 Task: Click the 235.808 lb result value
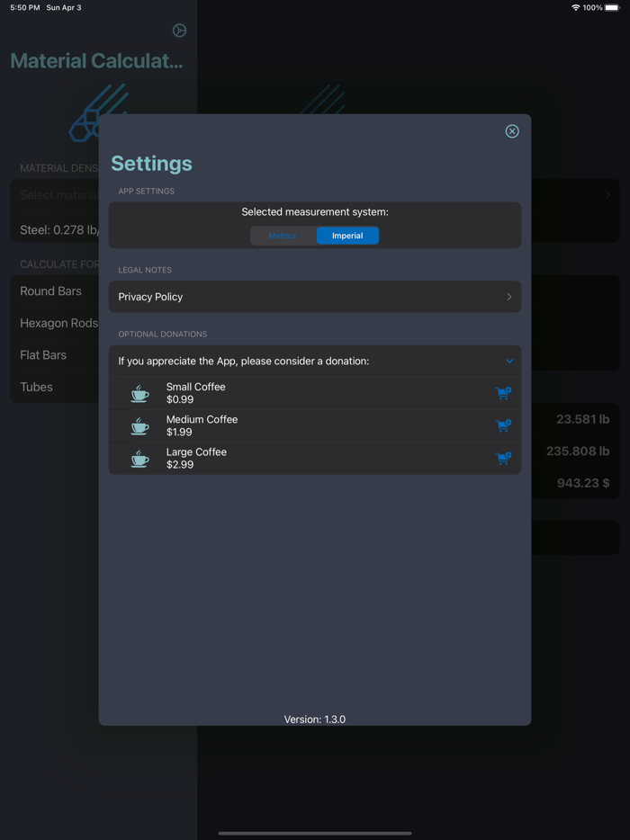[578, 451]
